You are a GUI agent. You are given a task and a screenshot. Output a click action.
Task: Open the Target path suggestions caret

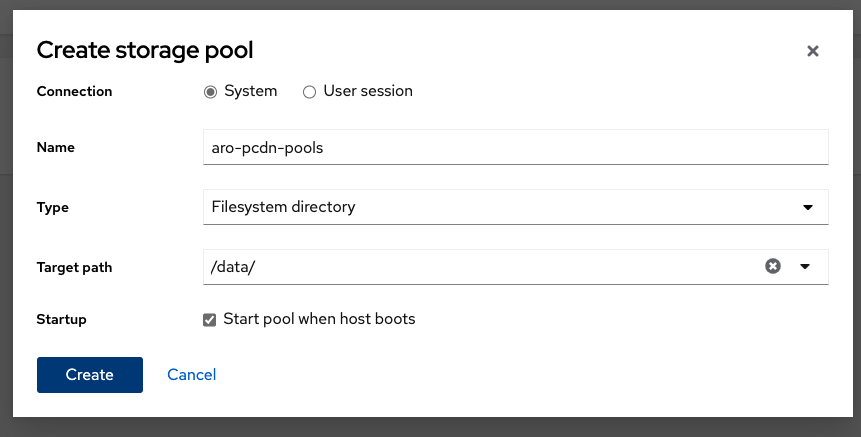tap(806, 266)
